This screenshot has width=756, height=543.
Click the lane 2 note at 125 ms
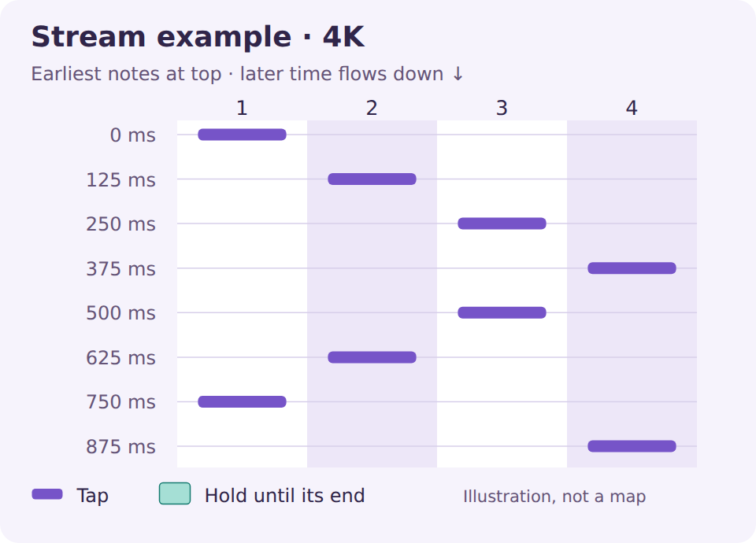[x=372, y=179]
